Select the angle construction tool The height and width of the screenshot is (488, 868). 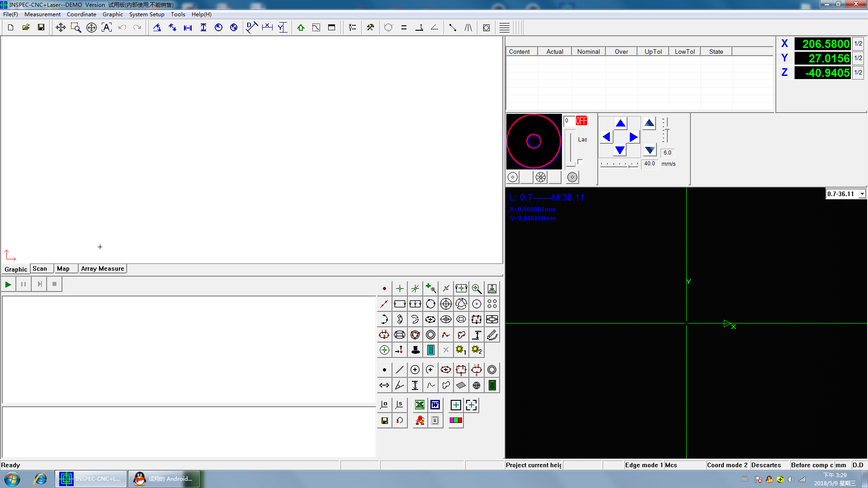pyautogui.click(x=400, y=385)
